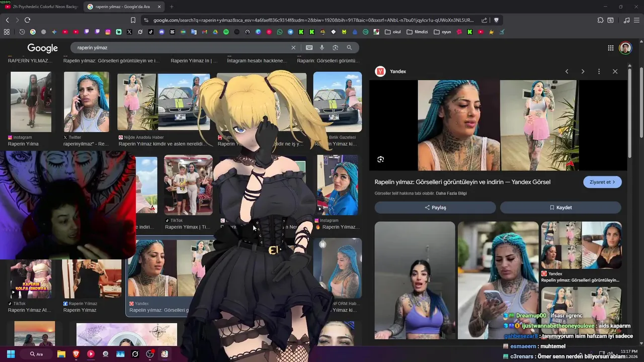Open Brave browser from the taskbar
The height and width of the screenshot is (362, 644).
tap(76, 354)
